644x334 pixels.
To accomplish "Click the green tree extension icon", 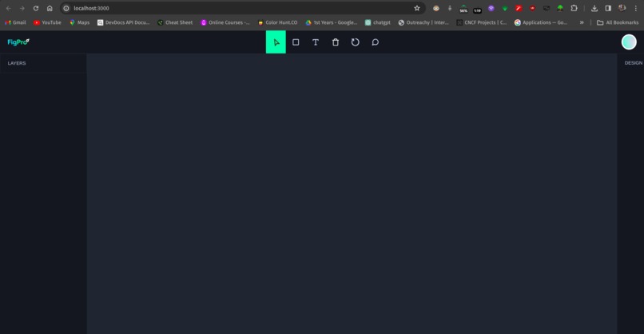I will [560, 8].
